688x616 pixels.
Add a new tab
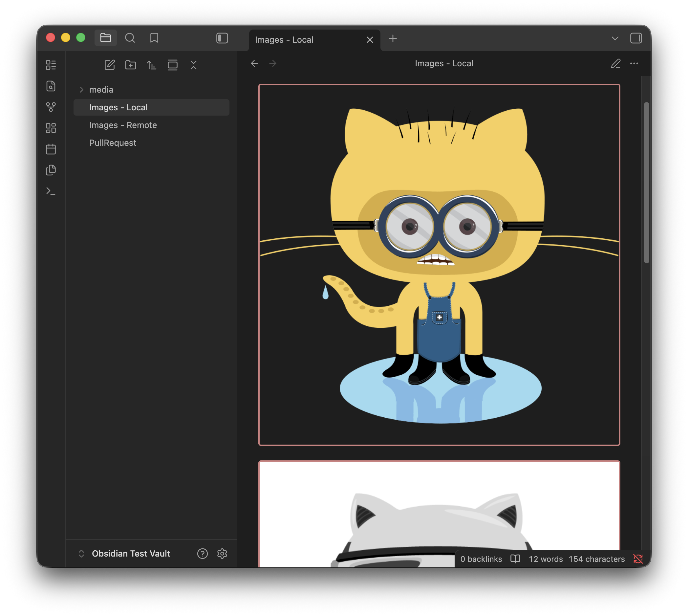click(393, 39)
